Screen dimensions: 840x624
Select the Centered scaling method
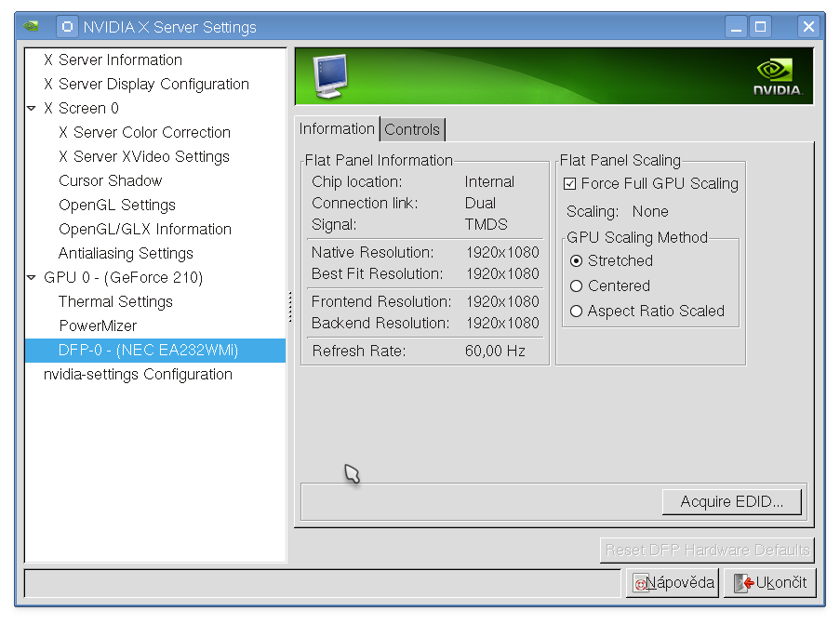pos(577,286)
